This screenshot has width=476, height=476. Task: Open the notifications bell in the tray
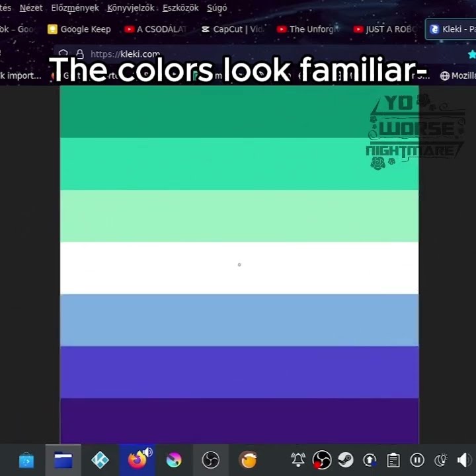tap(298, 459)
